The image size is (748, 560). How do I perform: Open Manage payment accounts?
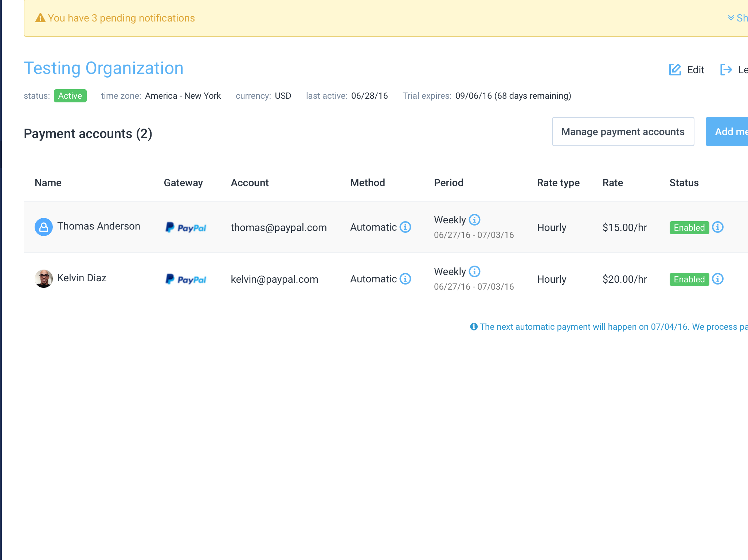click(x=623, y=132)
